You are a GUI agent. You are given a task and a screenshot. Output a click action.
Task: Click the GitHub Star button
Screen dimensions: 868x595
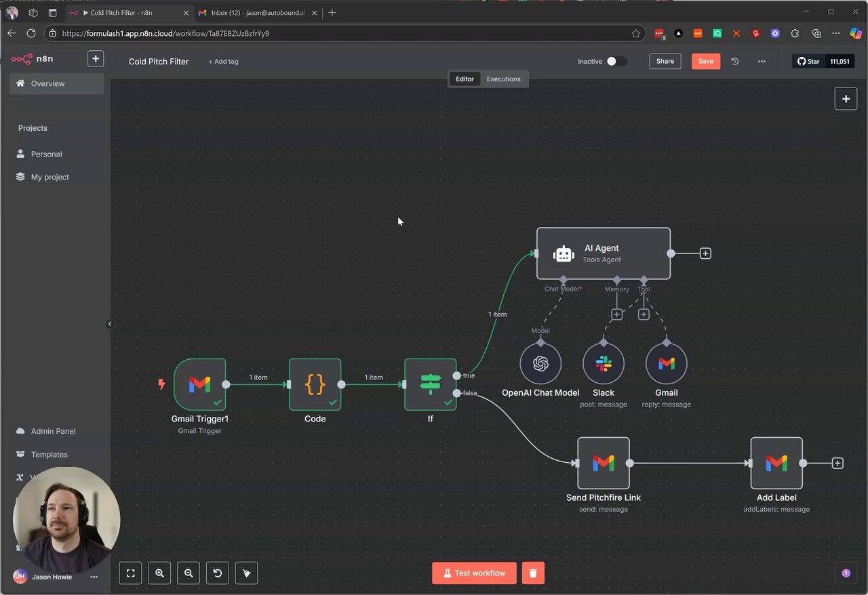point(808,61)
